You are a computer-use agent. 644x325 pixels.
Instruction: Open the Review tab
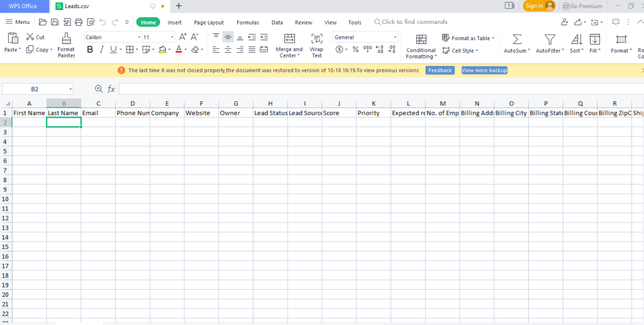[x=304, y=23]
